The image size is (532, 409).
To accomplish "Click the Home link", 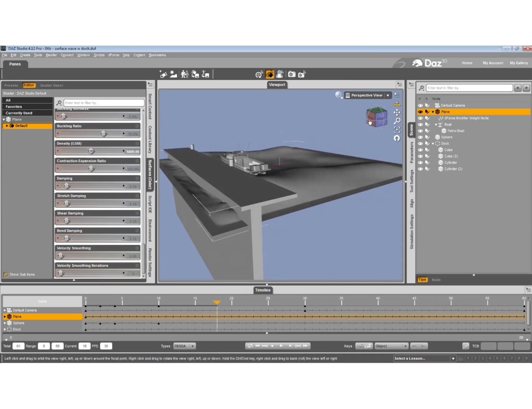I will point(467,63).
